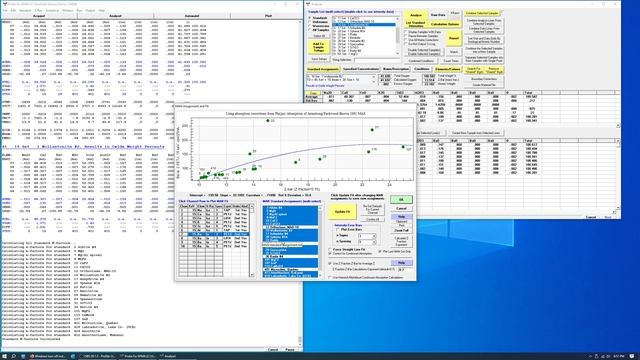Increase the n Sigma stepper value
Image resolution: width=640 pixels, height=360 pixels.
374,235
